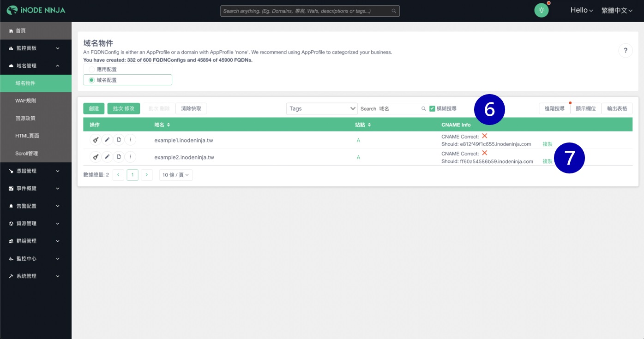This screenshot has width=644, height=339.
Task: Open the 10 條/頁 page size dropdown
Action: pyautogui.click(x=175, y=175)
